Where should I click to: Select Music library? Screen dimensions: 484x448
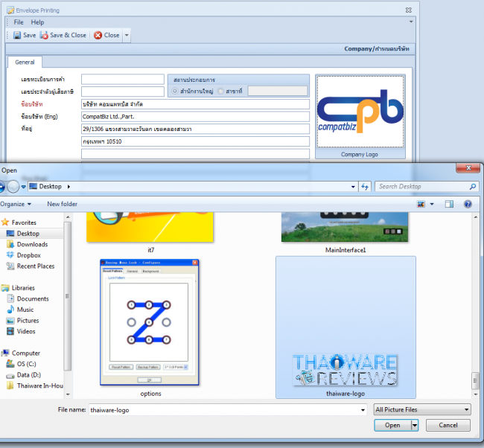pos(25,310)
